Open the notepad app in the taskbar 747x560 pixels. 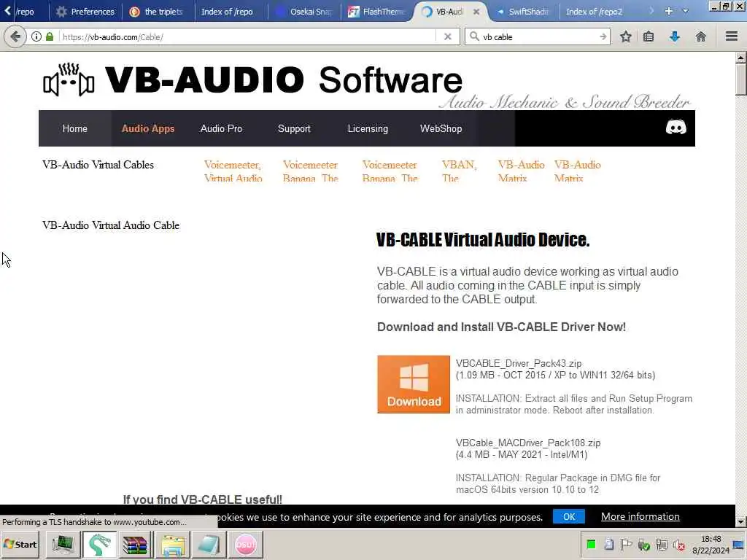(209, 544)
